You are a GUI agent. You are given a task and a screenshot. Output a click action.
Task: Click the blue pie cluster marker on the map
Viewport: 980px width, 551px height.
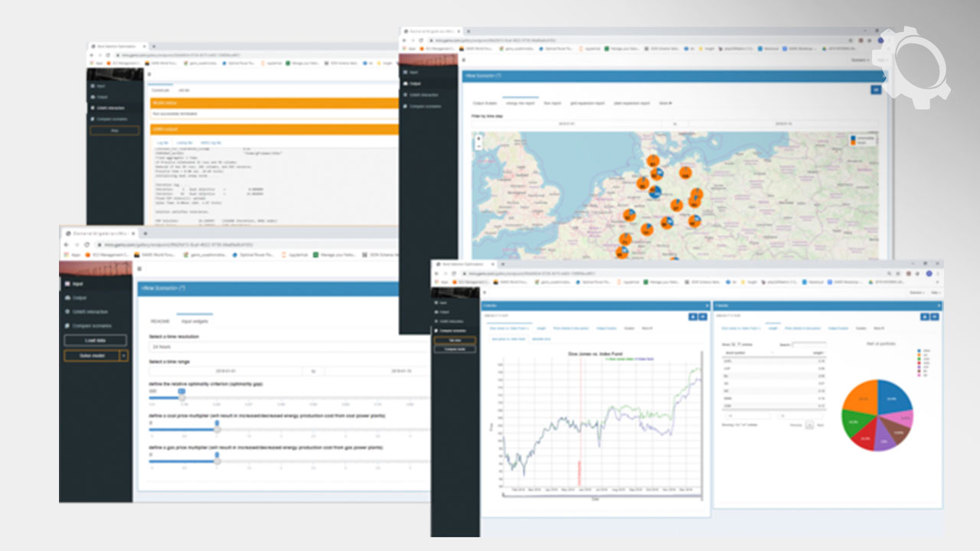(655, 192)
